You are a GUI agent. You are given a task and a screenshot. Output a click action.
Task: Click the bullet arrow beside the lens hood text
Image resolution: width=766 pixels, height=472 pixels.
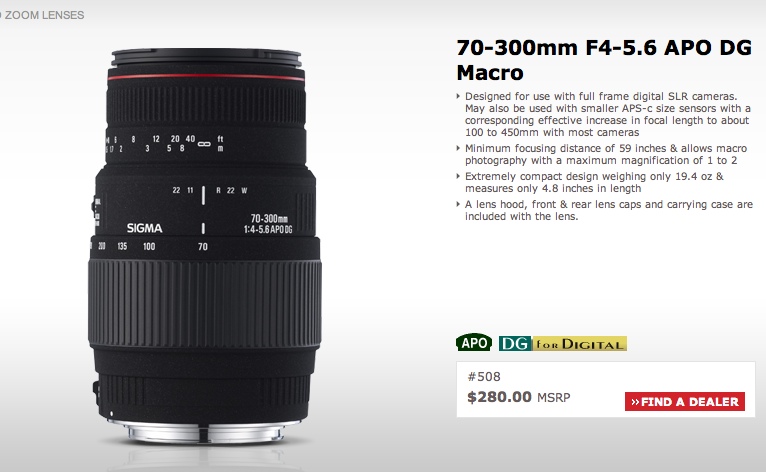[458, 204]
